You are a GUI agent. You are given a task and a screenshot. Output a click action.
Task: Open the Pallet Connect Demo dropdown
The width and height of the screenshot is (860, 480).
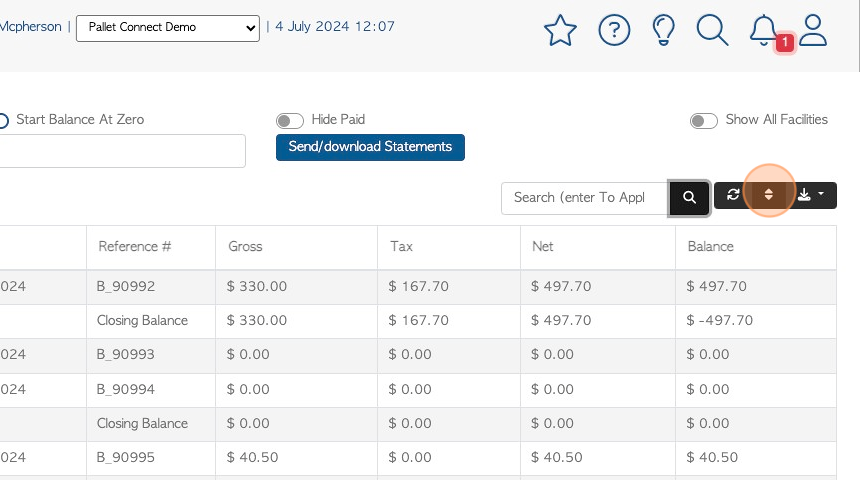point(168,28)
